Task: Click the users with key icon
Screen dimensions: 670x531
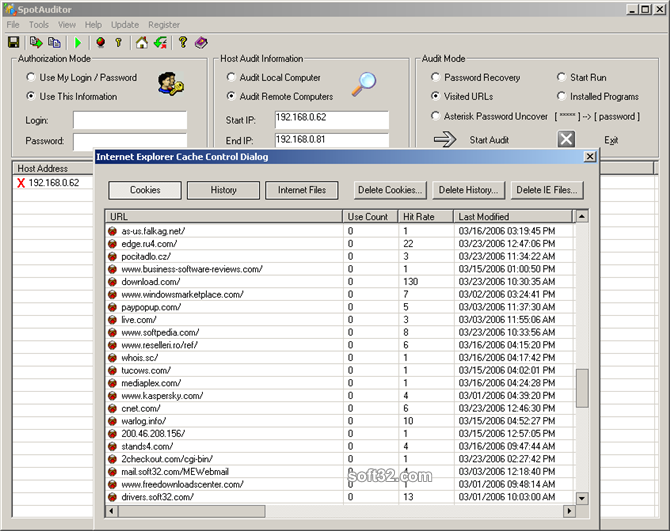Action: [x=170, y=83]
